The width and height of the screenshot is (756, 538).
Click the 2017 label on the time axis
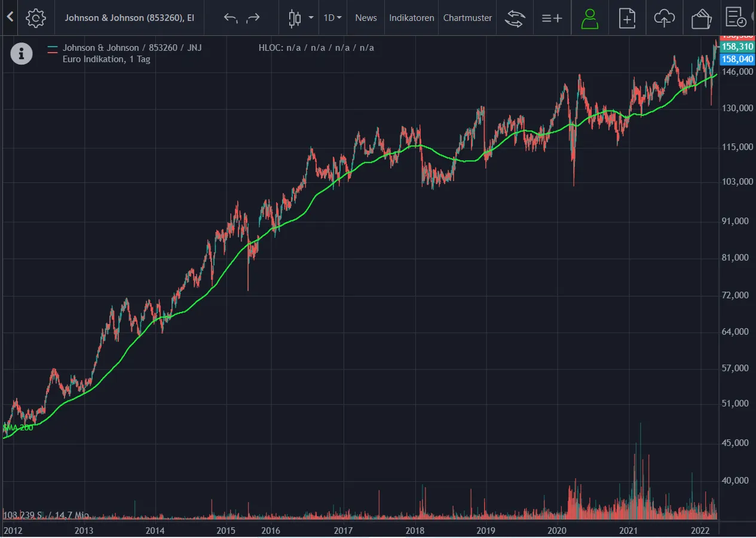(x=343, y=530)
